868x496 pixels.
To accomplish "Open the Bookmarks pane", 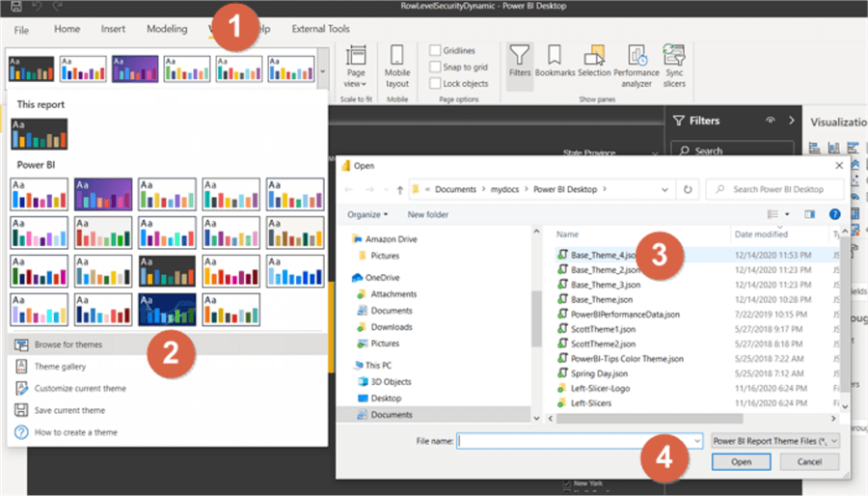I will 555,61.
